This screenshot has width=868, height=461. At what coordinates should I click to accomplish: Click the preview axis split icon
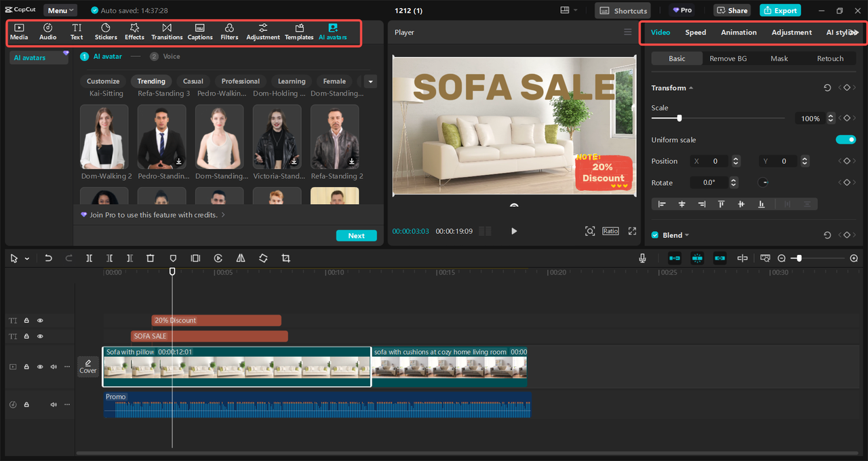(743, 258)
